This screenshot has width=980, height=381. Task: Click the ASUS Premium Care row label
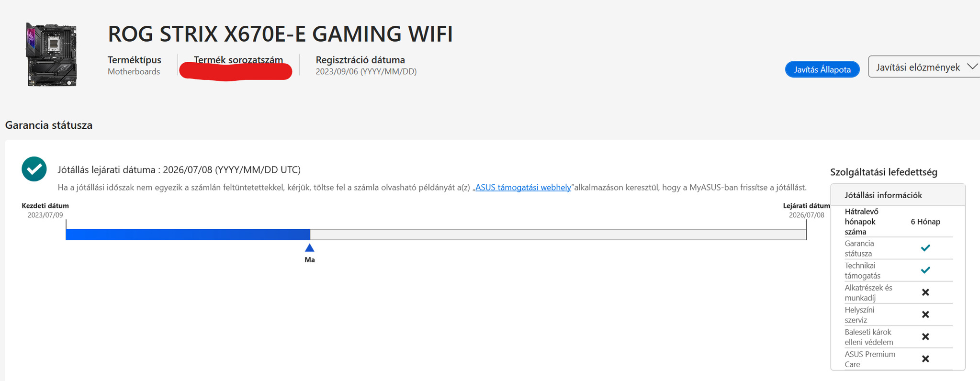click(869, 359)
